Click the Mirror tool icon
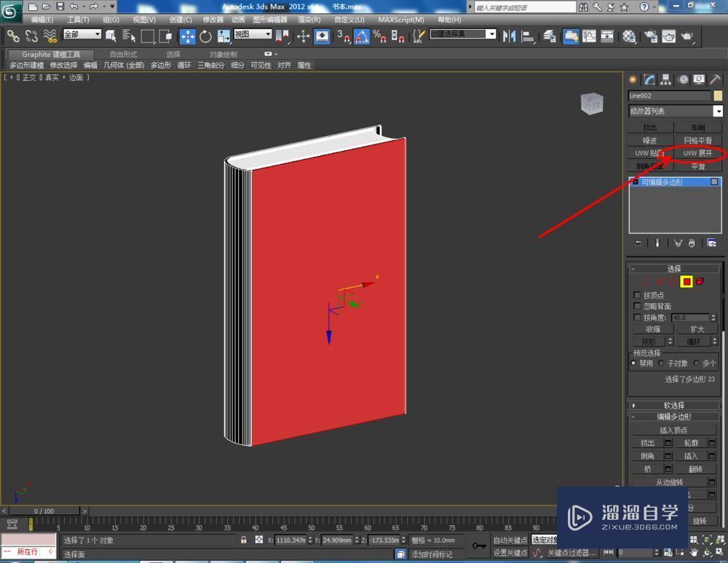Screen dimensions: 728x563 click(510, 36)
